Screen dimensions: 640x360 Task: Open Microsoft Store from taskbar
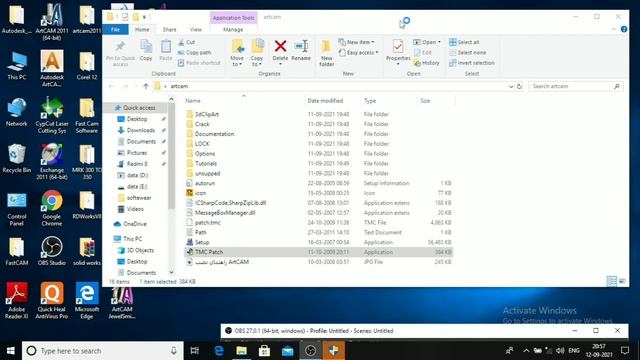(x=264, y=351)
